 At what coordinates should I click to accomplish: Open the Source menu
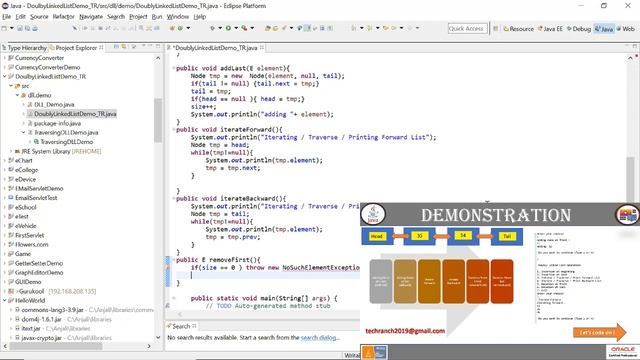click(39, 17)
